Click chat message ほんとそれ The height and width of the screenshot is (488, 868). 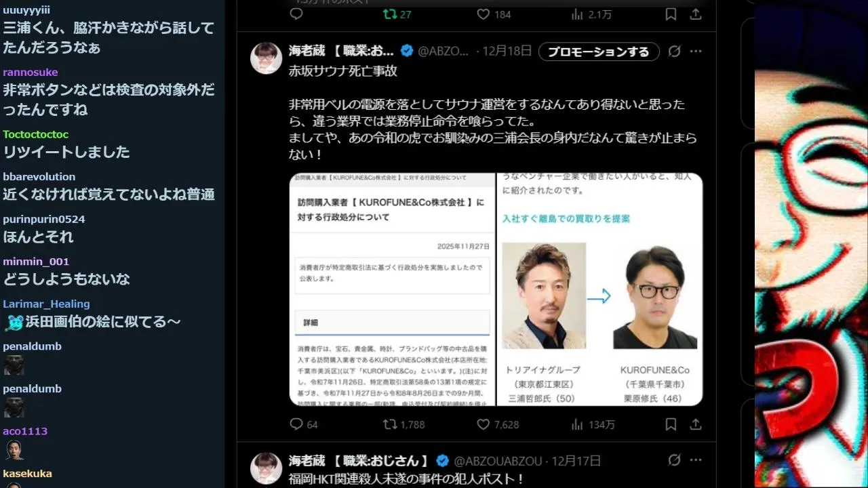click(x=38, y=237)
